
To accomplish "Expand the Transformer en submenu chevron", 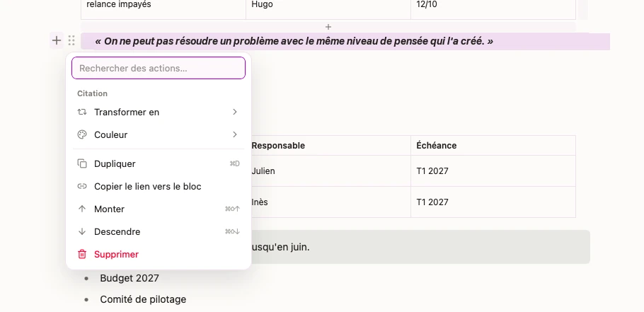I will click(x=234, y=112).
